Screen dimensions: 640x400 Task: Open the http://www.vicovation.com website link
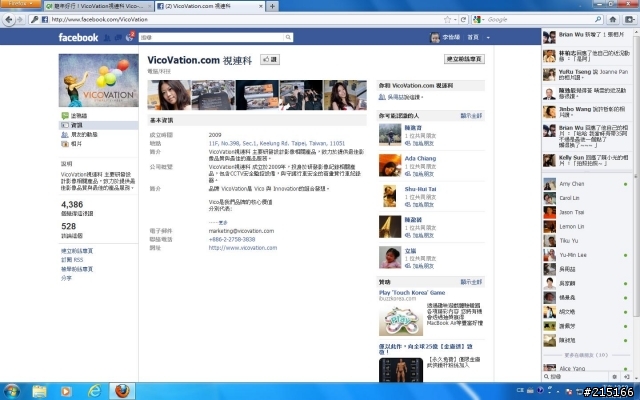[x=243, y=248]
